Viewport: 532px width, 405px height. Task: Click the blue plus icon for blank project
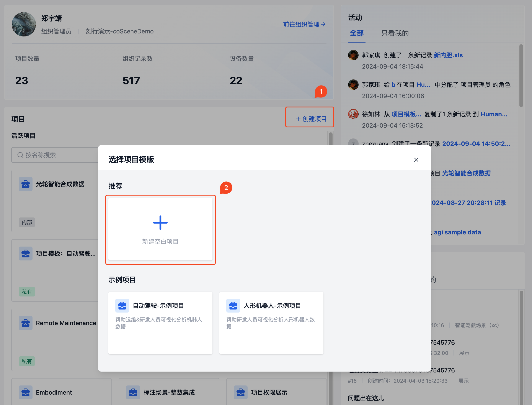pos(160,222)
